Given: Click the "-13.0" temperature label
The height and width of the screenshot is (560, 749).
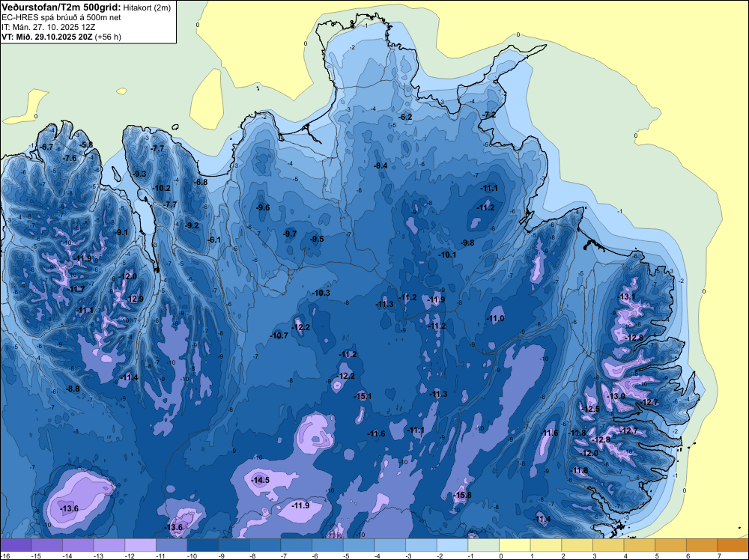Looking at the screenshot, I should coord(616,396).
